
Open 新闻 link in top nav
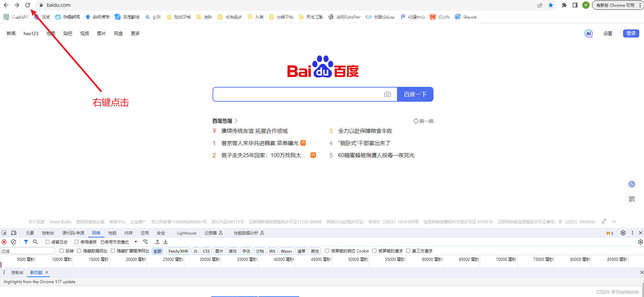(11, 33)
